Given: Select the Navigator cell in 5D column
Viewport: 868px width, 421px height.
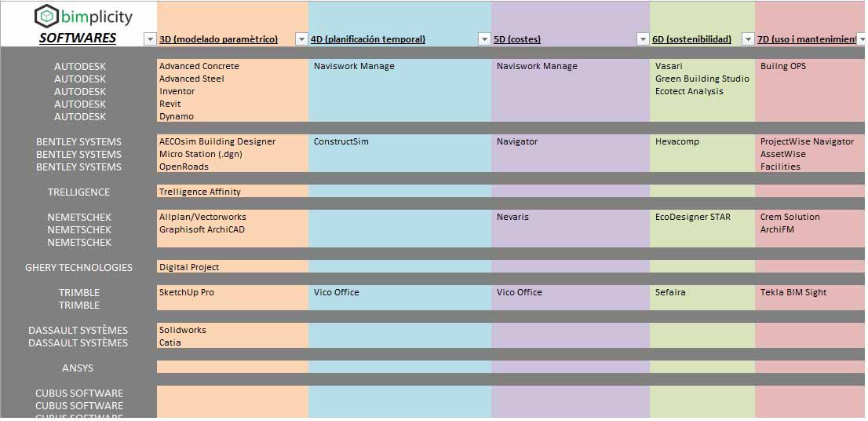Looking at the screenshot, I should [517, 141].
